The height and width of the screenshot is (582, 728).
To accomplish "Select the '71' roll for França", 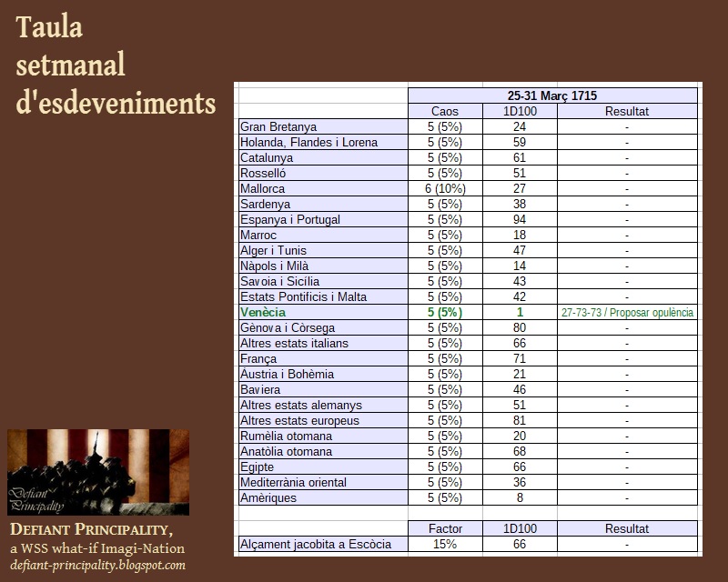I will (520, 359).
